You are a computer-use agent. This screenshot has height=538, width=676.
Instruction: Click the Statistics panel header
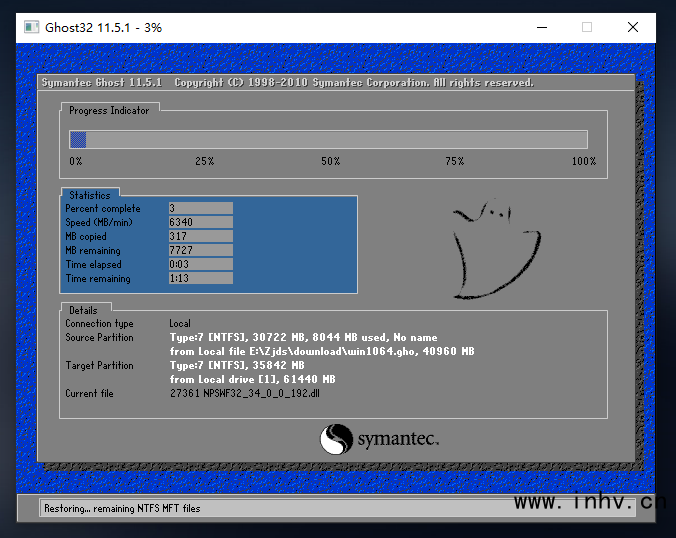[x=89, y=195]
